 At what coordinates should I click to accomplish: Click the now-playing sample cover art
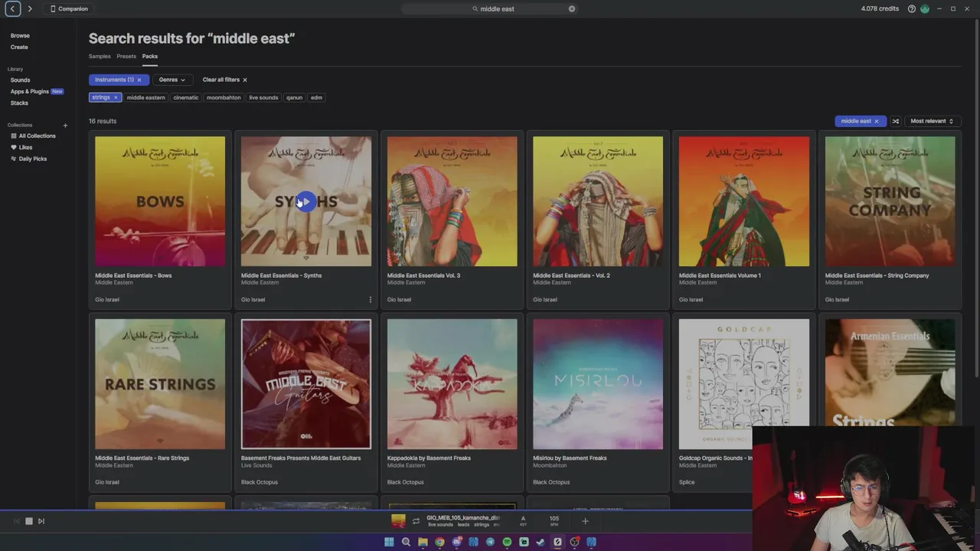(x=398, y=521)
